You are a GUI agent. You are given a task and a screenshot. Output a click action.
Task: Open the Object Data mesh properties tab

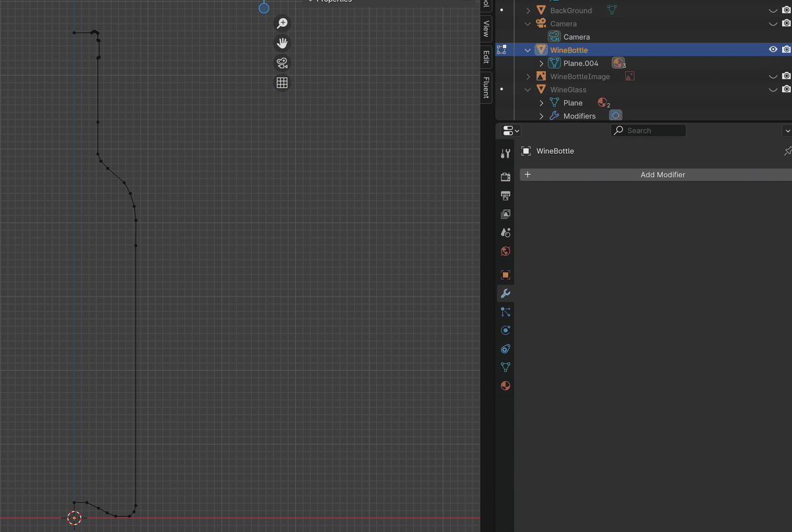click(506, 367)
